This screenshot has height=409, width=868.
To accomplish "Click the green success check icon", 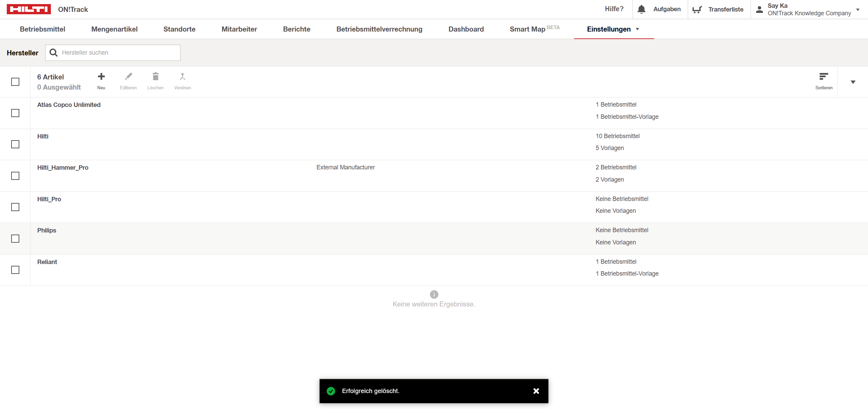I will coord(331,391).
